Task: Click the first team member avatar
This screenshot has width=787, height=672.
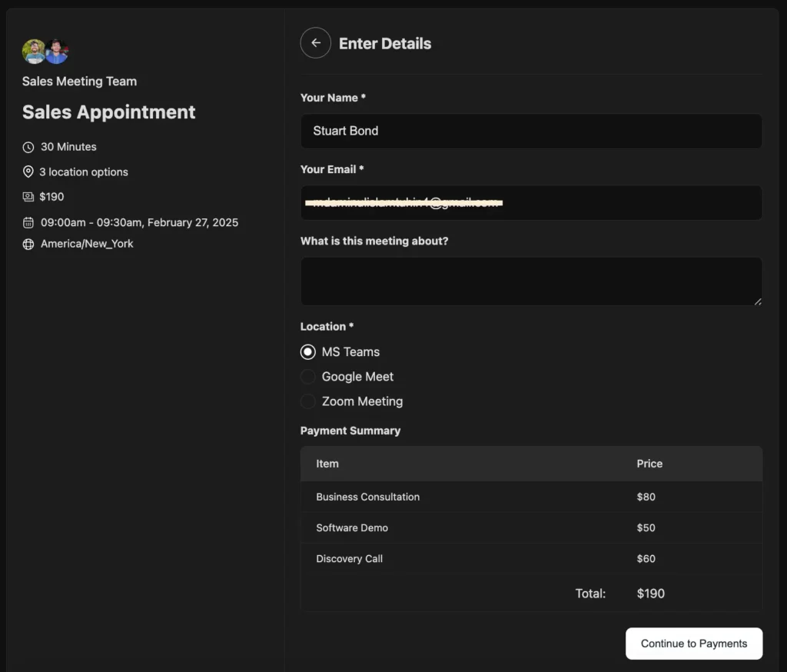Action: pos(34,52)
